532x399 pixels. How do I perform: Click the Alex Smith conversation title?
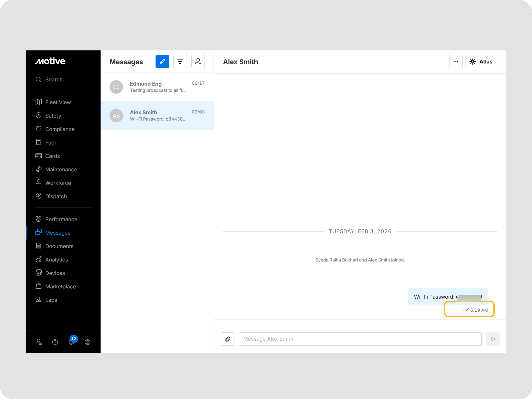click(x=240, y=62)
